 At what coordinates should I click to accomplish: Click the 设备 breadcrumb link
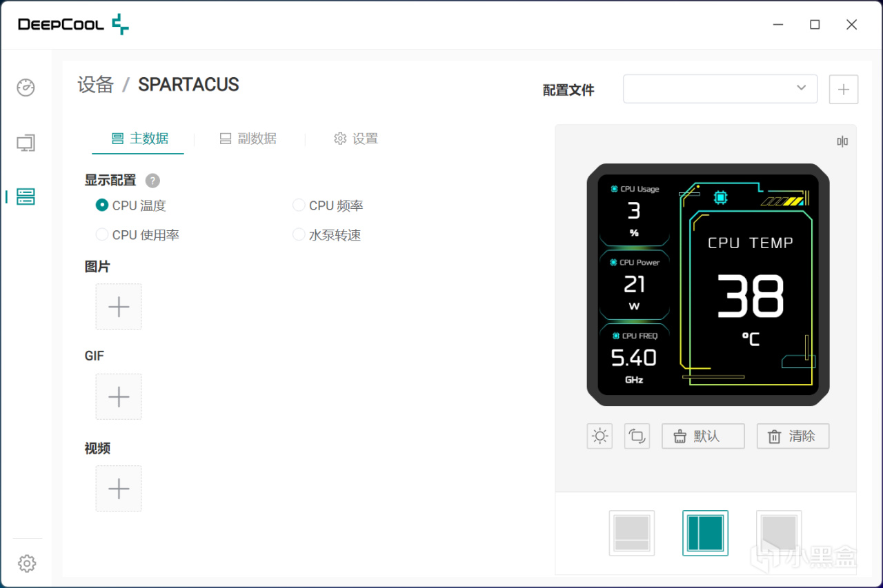[x=95, y=85]
